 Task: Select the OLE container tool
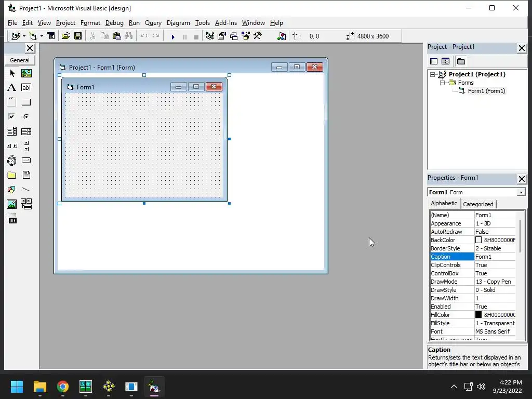coord(12,219)
